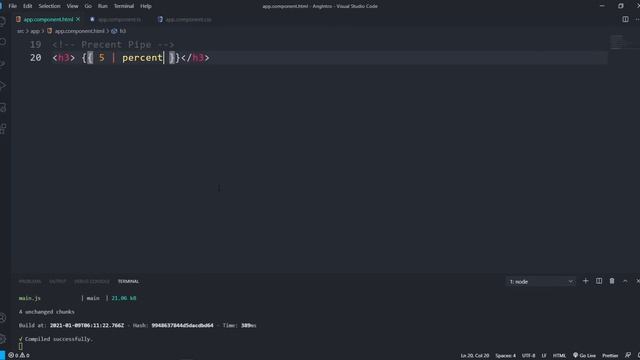The height and width of the screenshot is (360, 640).
Task: Click app.component.html in the breadcrumb
Action: 79,31
